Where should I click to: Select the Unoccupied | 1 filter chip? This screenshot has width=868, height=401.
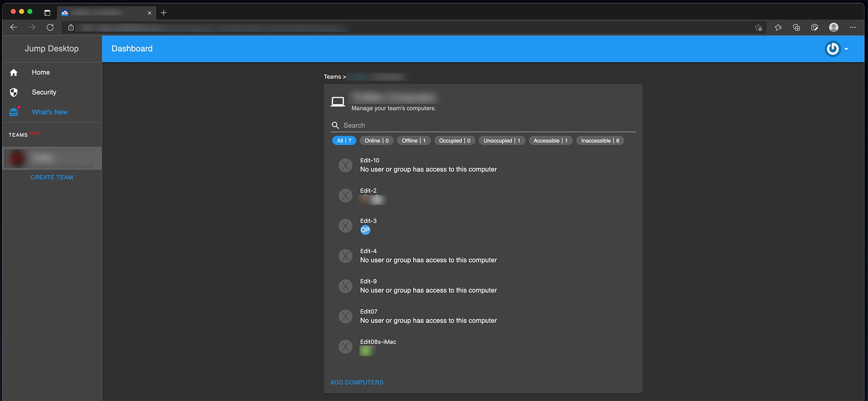[502, 140]
